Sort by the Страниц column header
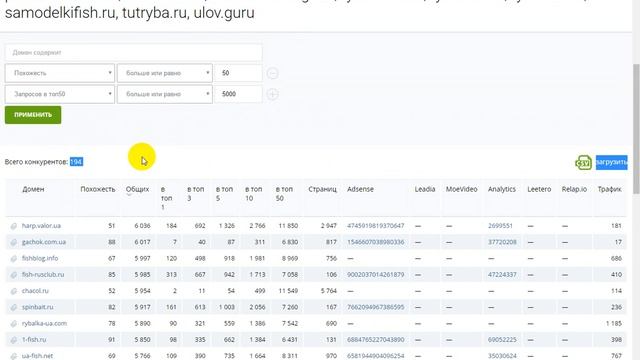This screenshot has width=640, height=360. click(x=322, y=189)
